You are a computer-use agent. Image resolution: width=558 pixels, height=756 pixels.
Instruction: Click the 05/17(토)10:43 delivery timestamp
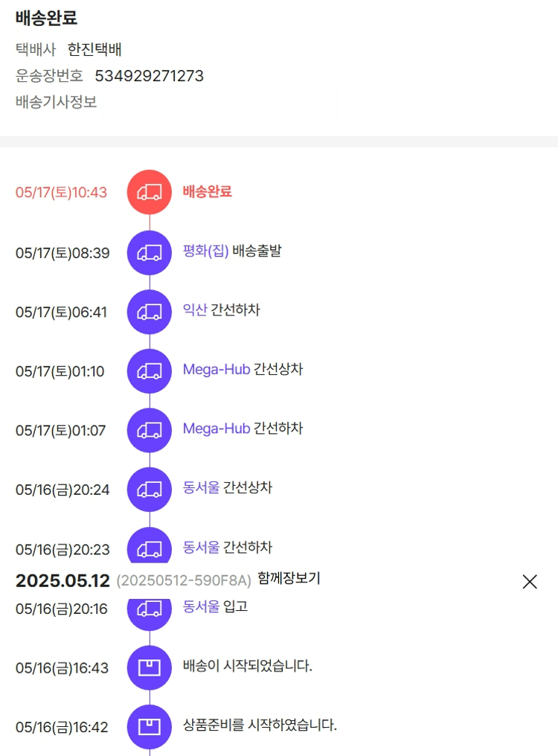point(61,193)
